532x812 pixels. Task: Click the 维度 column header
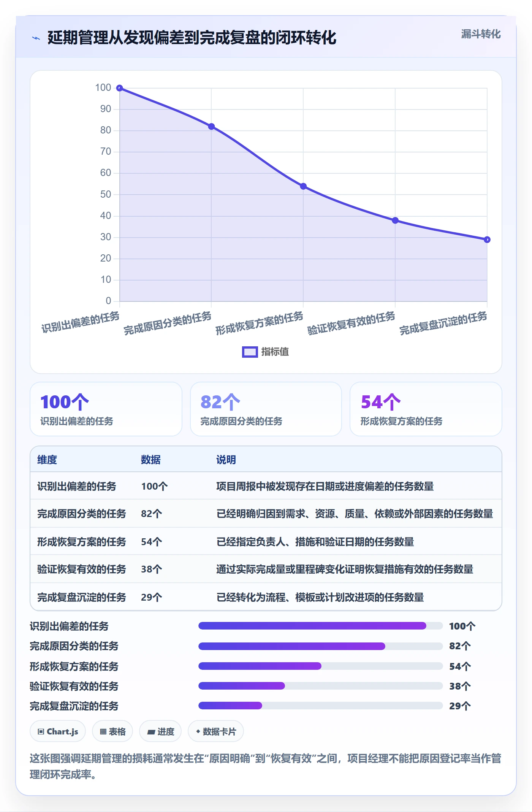[47, 460]
